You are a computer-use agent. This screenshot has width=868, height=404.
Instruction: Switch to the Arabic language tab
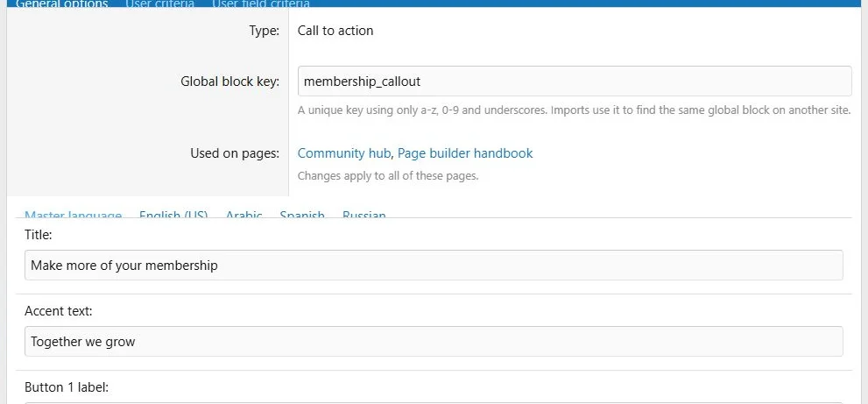[x=243, y=215]
